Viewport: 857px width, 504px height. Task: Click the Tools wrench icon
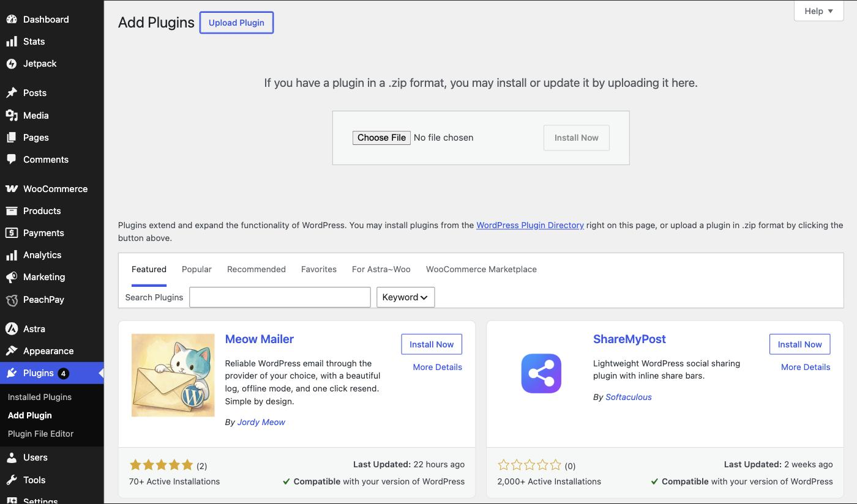click(12, 480)
